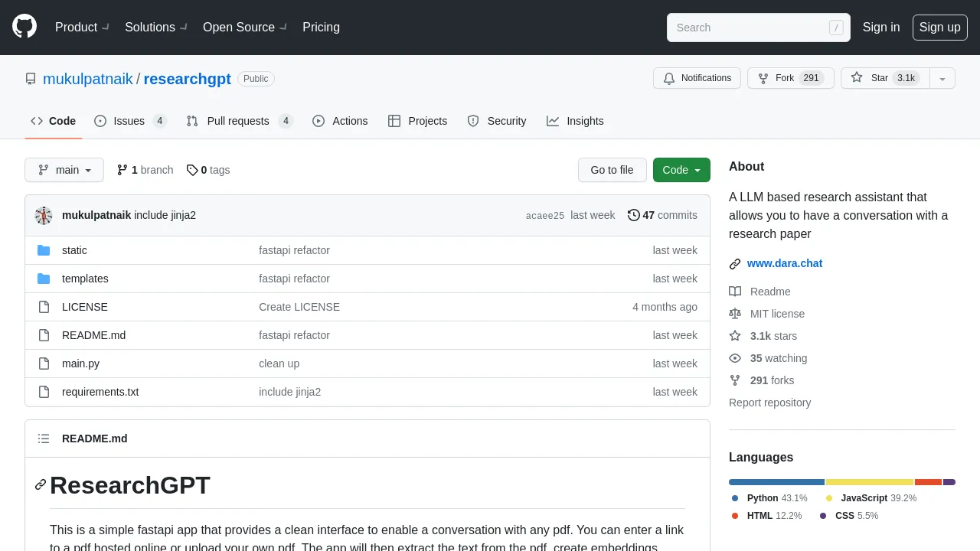Image resolution: width=980 pixels, height=551 pixels.
Task: Open the Pull requests tab
Action: (239, 121)
